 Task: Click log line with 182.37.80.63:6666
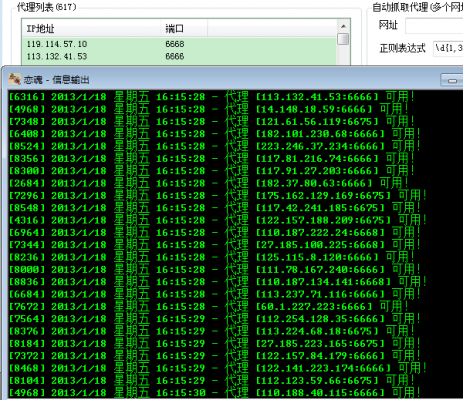click(209, 183)
